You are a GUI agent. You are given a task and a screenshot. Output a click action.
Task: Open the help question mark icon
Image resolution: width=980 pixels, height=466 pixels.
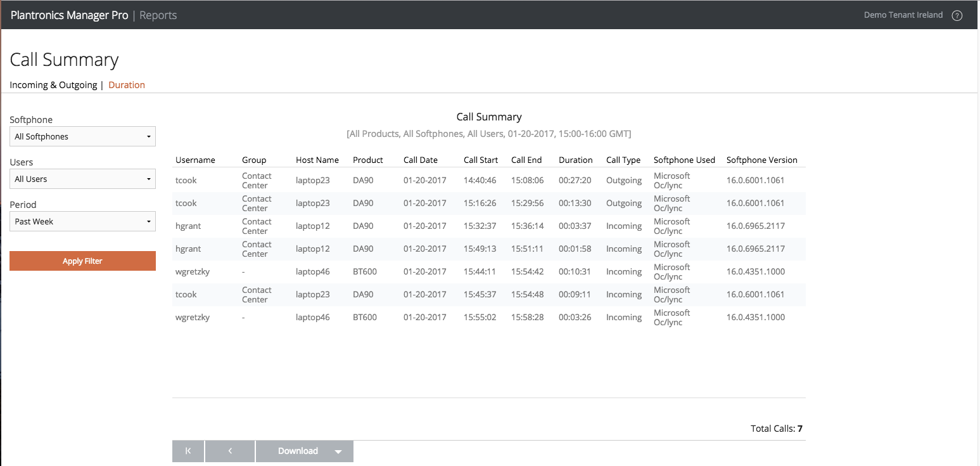957,15
